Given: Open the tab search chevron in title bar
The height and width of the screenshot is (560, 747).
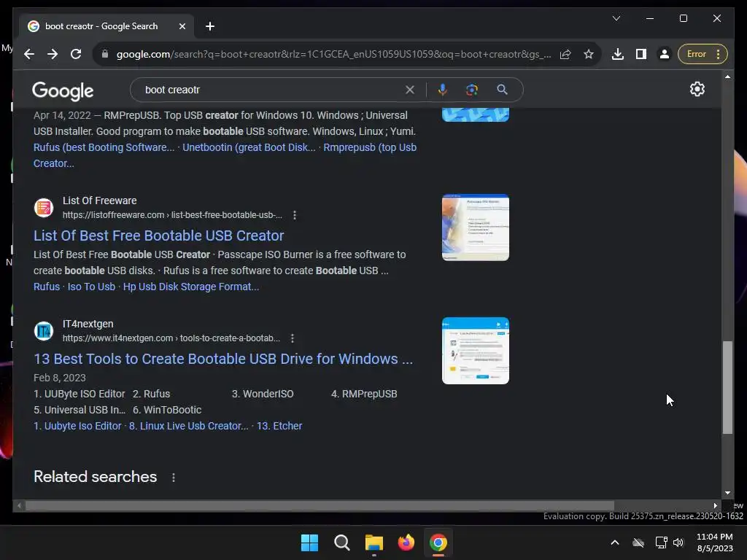Looking at the screenshot, I should coord(616,18).
